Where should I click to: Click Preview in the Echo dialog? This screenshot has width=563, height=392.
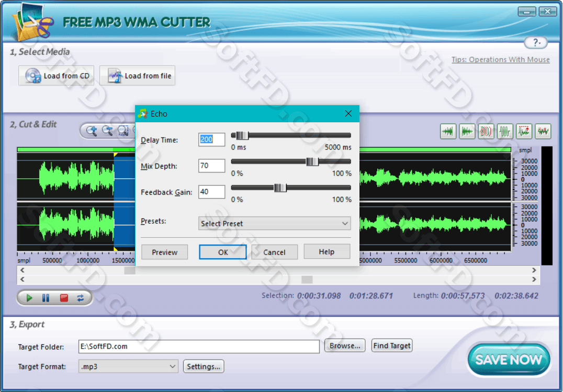[164, 252]
